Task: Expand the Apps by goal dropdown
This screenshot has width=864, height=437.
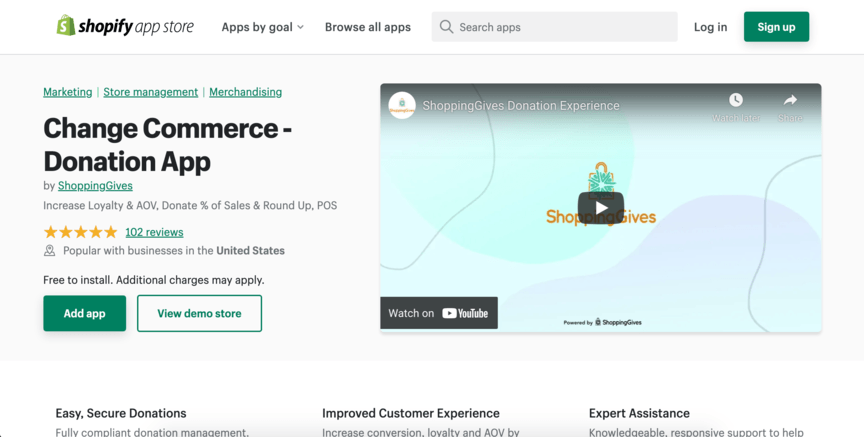Action: tap(262, 27)
